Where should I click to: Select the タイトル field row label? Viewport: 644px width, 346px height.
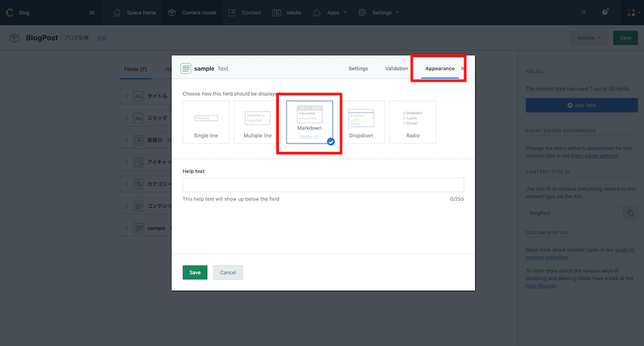coord(157,96)
